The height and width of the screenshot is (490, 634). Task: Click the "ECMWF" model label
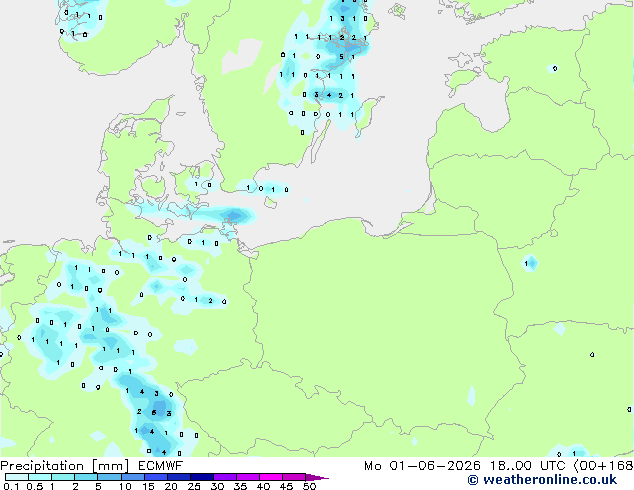tap(160, 466)
